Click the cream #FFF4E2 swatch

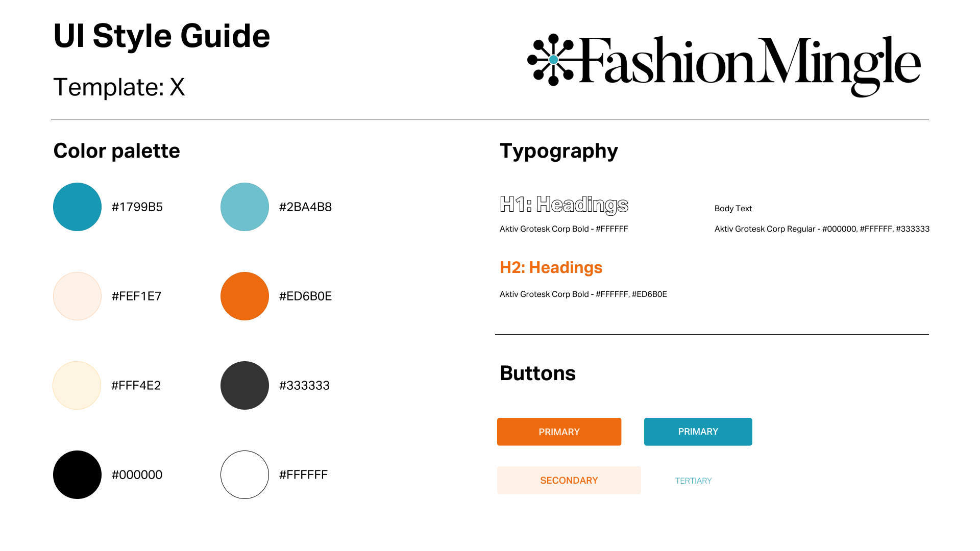click(77, 385)
